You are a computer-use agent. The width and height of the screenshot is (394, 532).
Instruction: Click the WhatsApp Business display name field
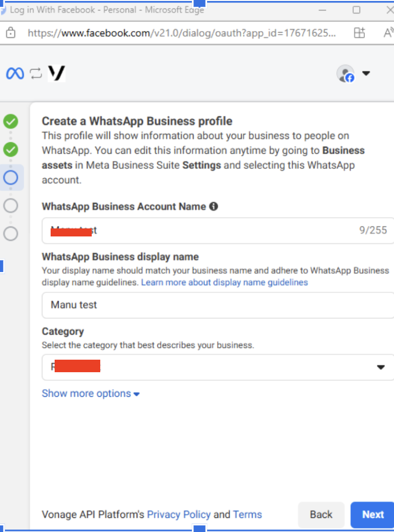pyautogui.click(x=218, y=306)
